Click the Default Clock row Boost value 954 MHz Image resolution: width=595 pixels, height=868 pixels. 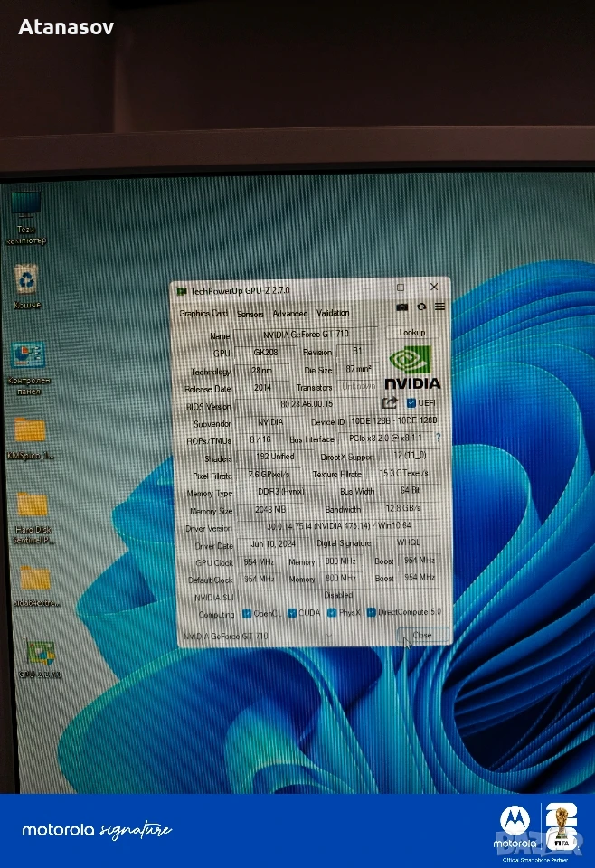pos(419,577)
